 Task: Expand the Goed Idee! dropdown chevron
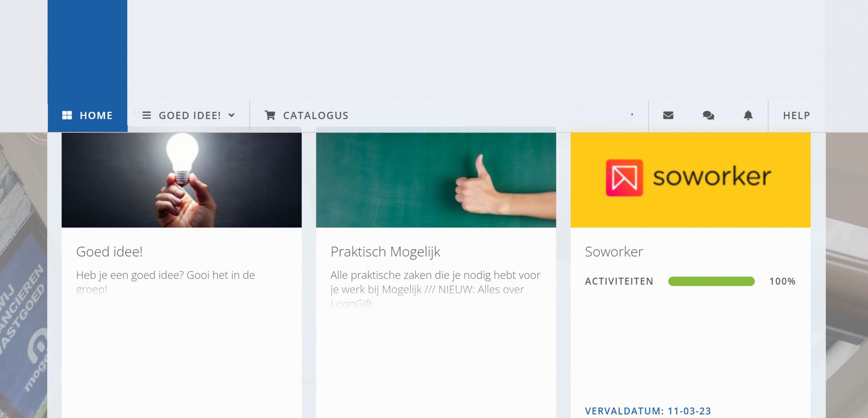point(231,115)
